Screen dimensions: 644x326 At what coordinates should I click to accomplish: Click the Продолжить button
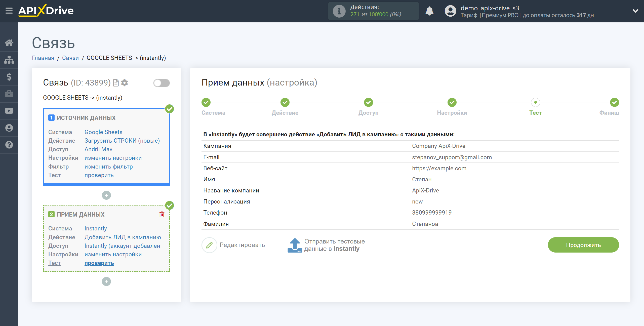583,245
